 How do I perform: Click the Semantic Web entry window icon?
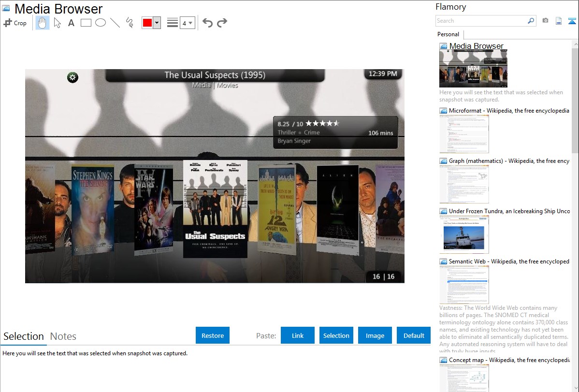pos(443,261)
